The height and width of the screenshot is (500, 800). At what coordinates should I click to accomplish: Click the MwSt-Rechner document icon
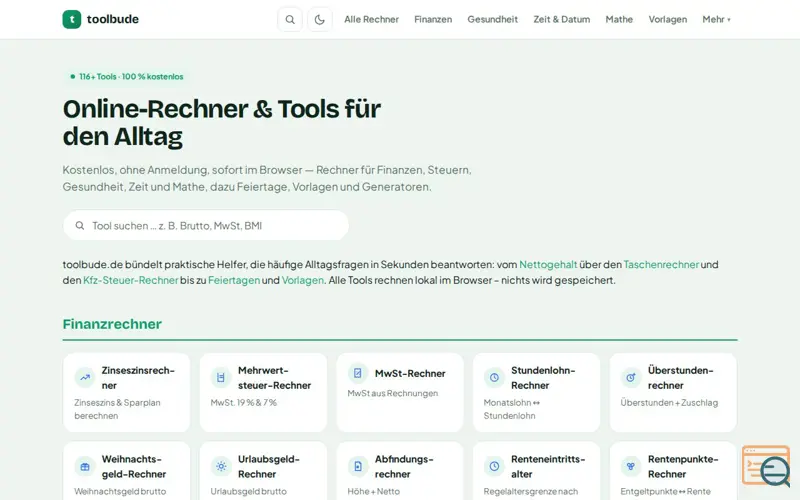358,373
